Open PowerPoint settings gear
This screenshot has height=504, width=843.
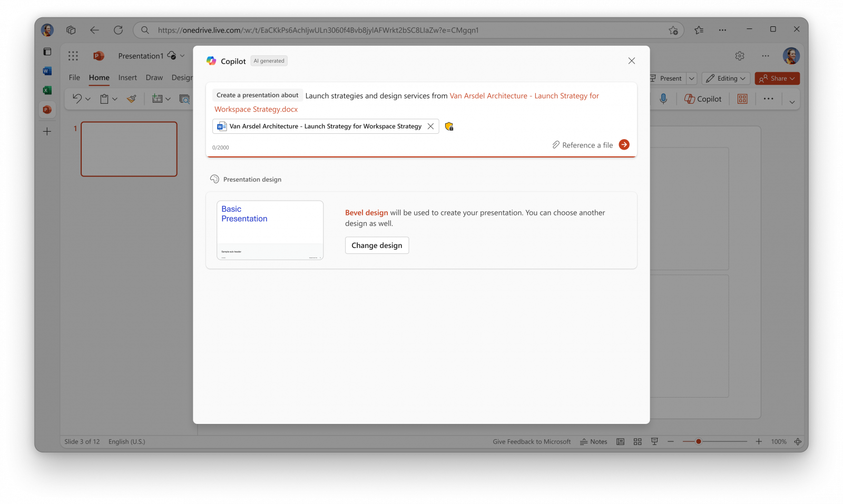coord(740,56)
